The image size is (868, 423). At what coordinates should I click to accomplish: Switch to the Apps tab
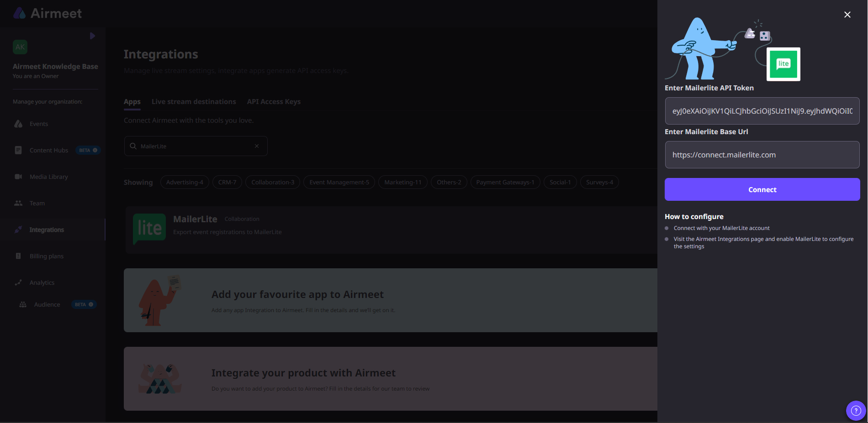pos(132,102)
